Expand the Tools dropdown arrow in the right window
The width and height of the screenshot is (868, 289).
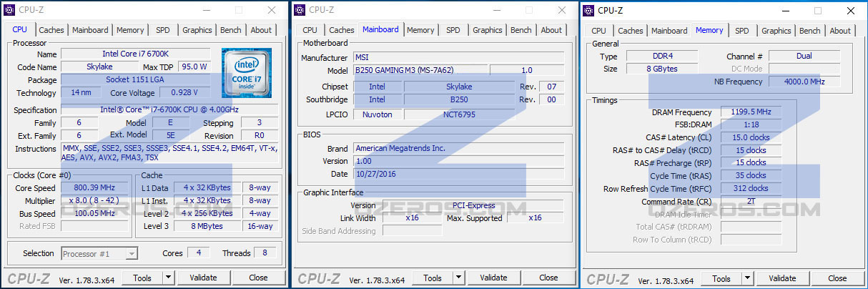point(747,278)
